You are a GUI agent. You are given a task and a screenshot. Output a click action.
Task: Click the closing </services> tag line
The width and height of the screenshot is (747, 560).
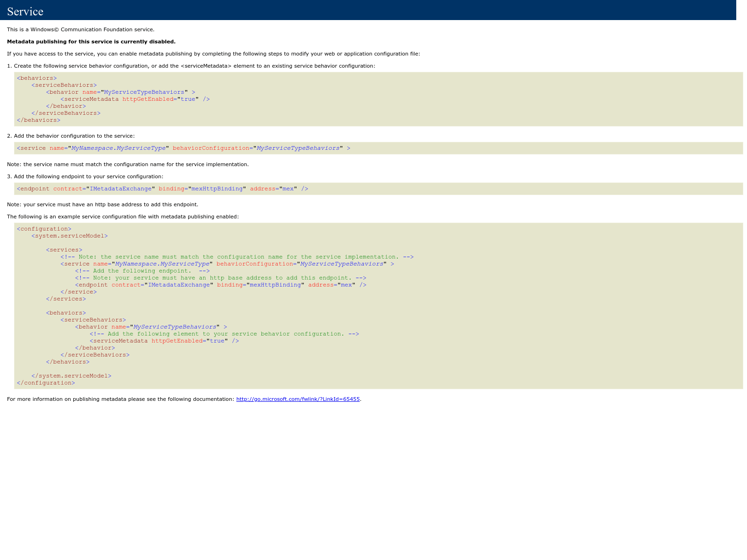(x=66, y=299)
